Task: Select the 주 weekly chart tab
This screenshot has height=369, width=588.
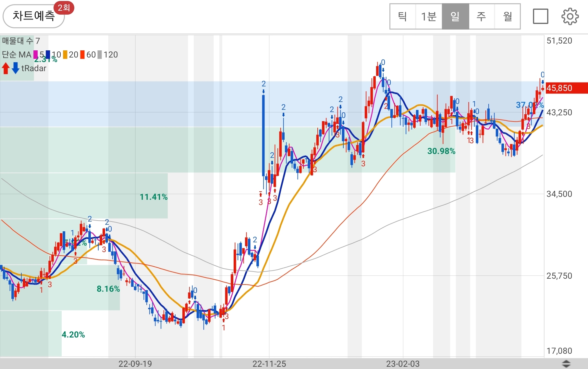Action: point(481,16)
